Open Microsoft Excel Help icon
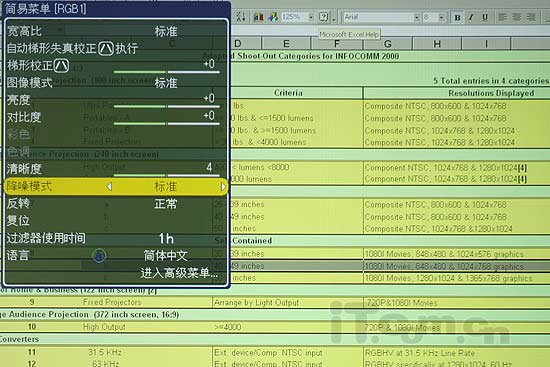The height and width of the screenshot is (367, 550). [x=324, y=16]
